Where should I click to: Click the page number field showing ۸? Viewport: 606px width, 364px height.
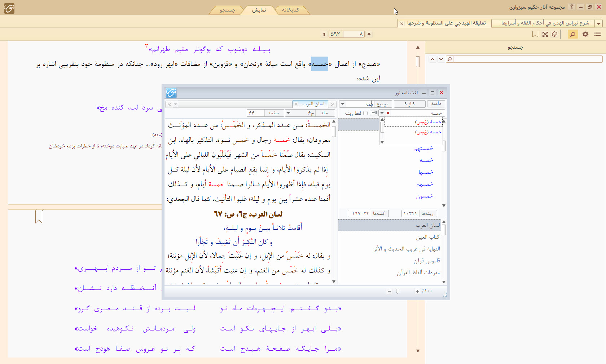[x=354, y=34]
